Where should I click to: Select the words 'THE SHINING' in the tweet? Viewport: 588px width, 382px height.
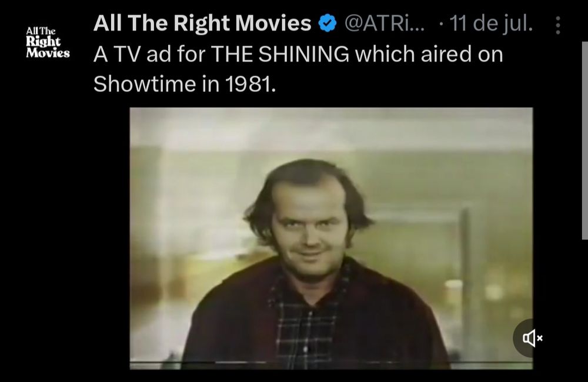click(280, 54)
